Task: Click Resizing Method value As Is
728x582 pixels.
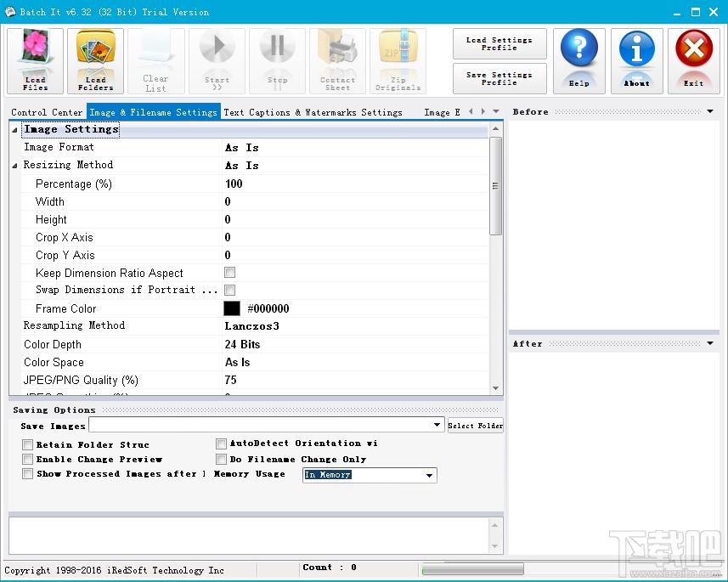Action: [x=242, y=166]
